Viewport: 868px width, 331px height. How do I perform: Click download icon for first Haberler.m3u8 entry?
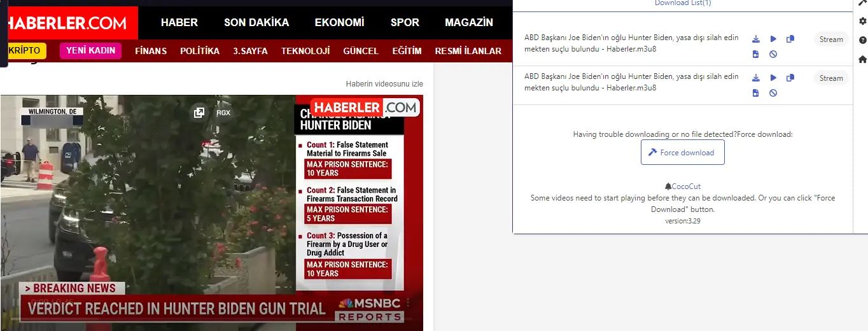756,39
